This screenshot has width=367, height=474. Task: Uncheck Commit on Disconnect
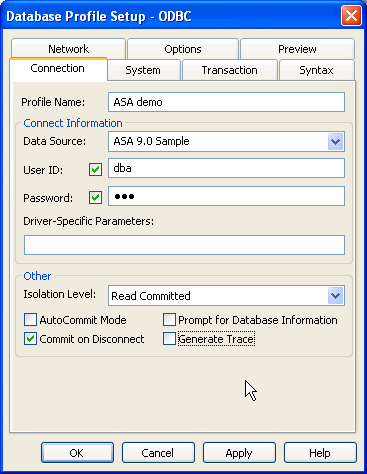point(30,339)
